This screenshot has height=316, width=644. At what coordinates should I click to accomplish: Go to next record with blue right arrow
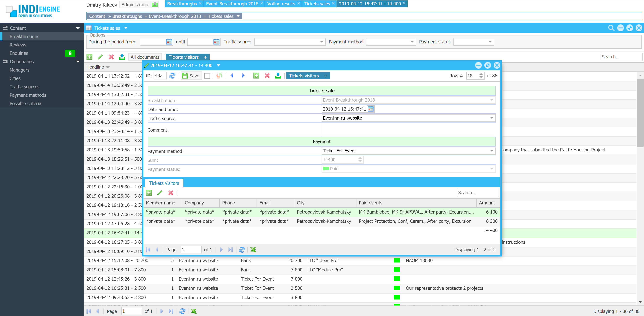(243, 76)
